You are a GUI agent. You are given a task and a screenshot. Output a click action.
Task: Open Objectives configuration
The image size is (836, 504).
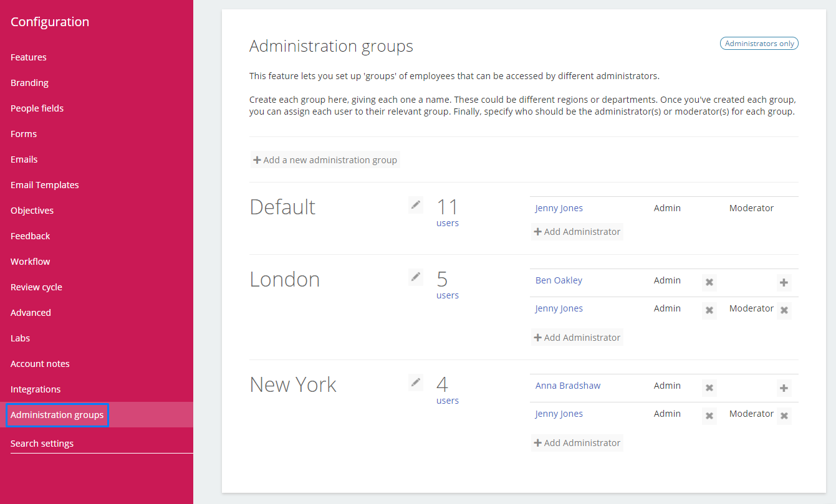point(32,211)
